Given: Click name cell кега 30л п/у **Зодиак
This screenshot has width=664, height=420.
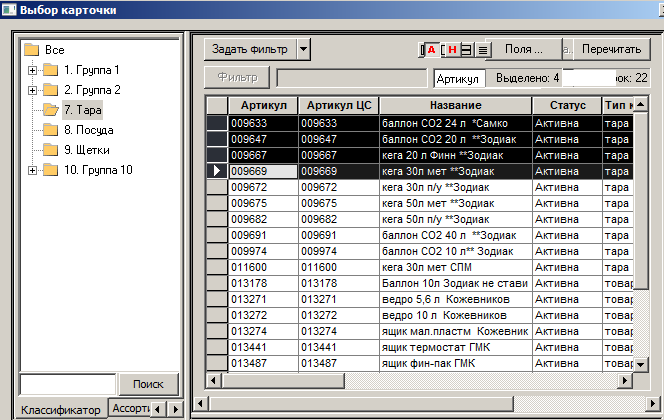Looking at the screenshot, I should (456, 187).
